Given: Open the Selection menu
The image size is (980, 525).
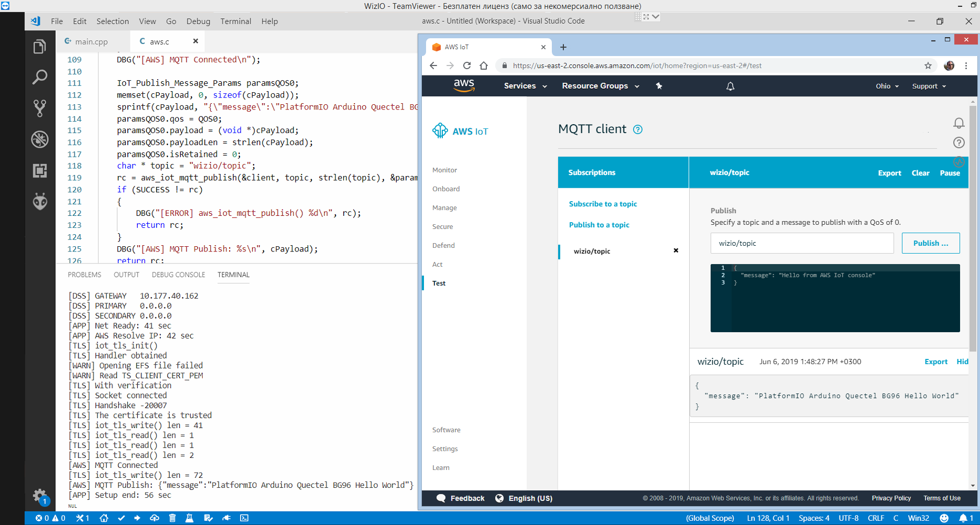Looking at the screenshot, I should [x=113, y=21].
